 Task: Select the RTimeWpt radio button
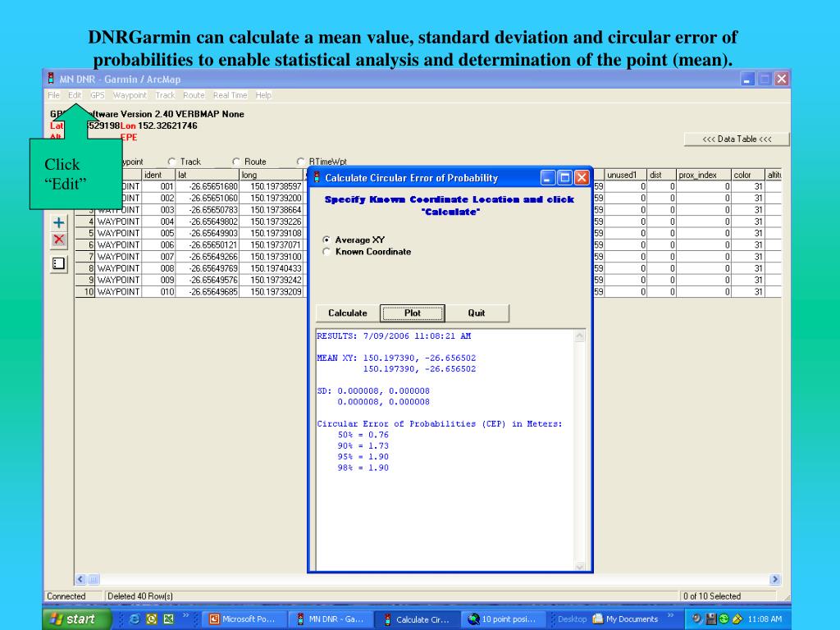click(300, 162)
